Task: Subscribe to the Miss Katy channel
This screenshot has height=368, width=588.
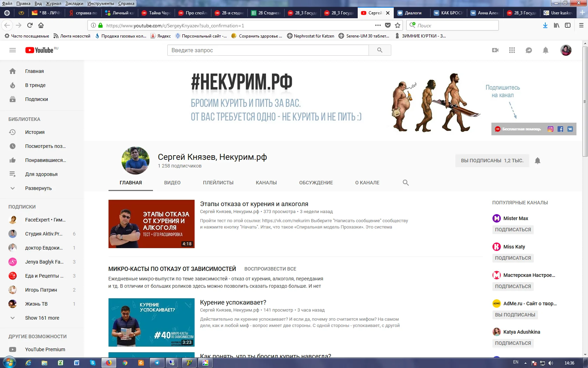Action: coord(513,258)
